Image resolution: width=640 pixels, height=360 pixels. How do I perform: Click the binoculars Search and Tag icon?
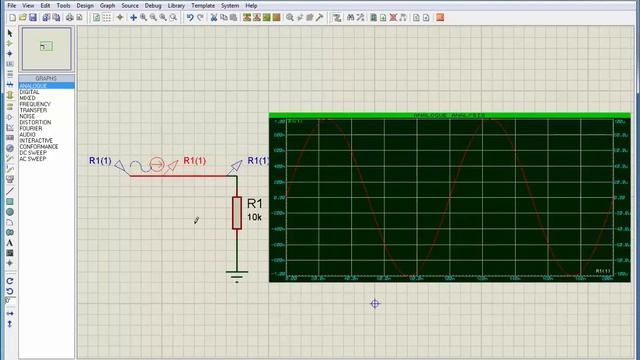pos(350,18)
